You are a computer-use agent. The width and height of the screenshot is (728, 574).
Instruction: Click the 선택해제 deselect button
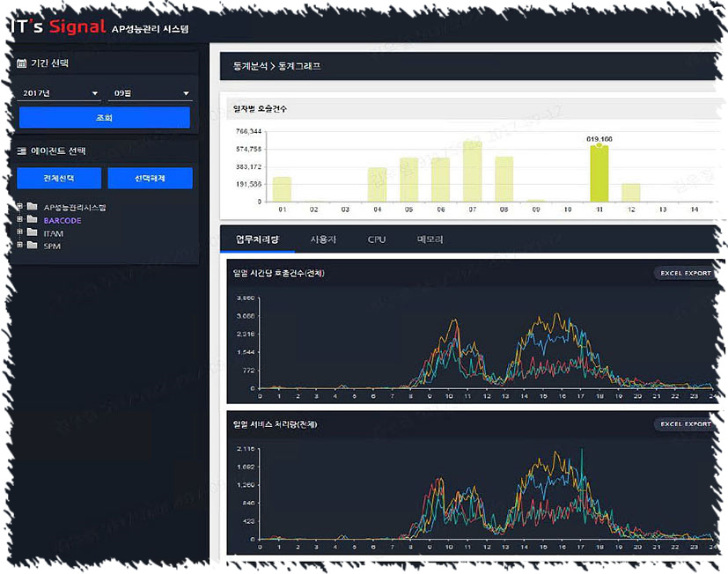[150, 179]
